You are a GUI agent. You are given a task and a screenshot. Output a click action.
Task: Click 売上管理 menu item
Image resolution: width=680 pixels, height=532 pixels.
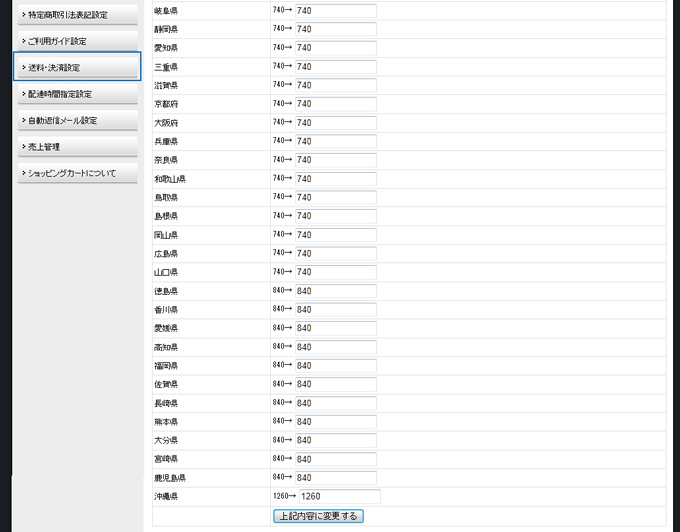[77, 147]
